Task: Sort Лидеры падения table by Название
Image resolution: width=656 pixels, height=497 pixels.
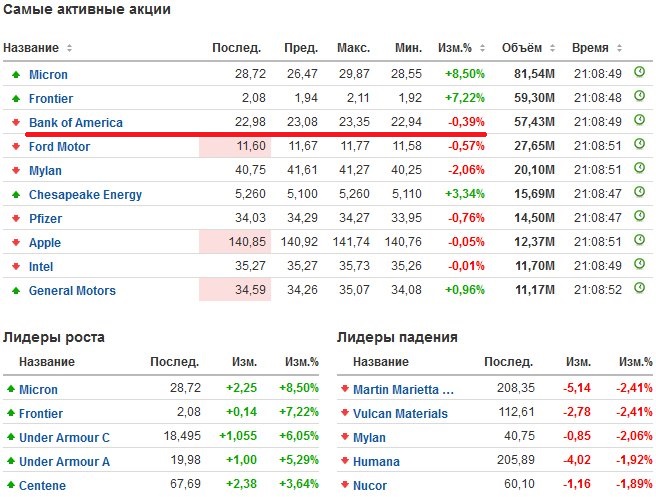Action: tap(416, 364)
